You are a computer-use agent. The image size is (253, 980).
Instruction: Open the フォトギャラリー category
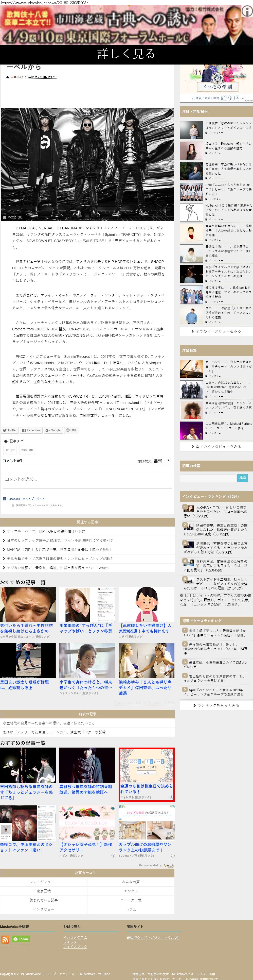[44, 882]
